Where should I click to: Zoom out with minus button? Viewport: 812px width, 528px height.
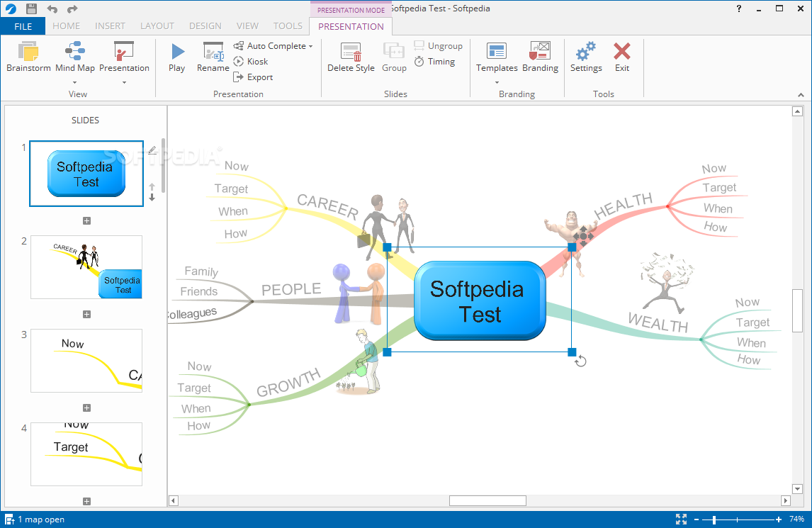click(697, 519)
